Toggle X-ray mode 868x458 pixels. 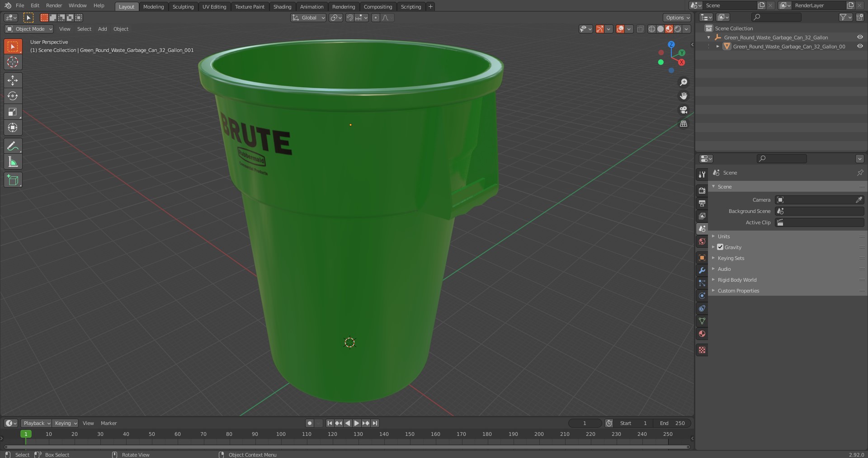[640, 29]
